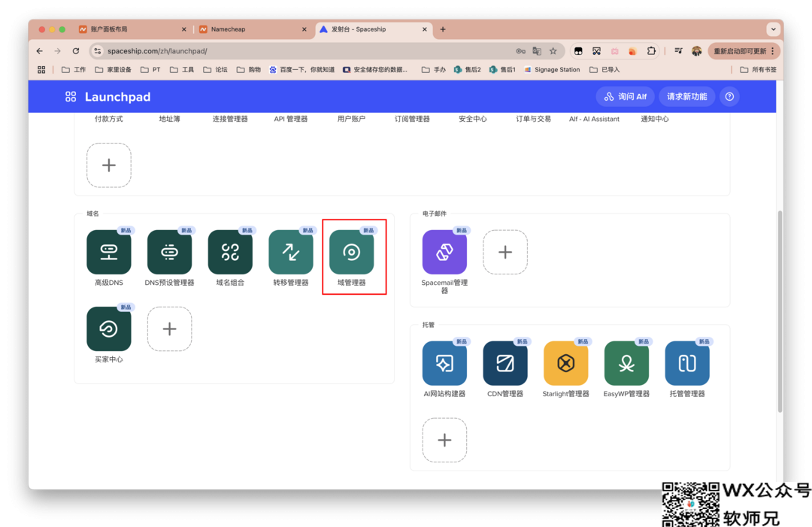Open the browser profile avatar
Image resolution: width=812 pixels, height=527 pixels.
point(696,51)
